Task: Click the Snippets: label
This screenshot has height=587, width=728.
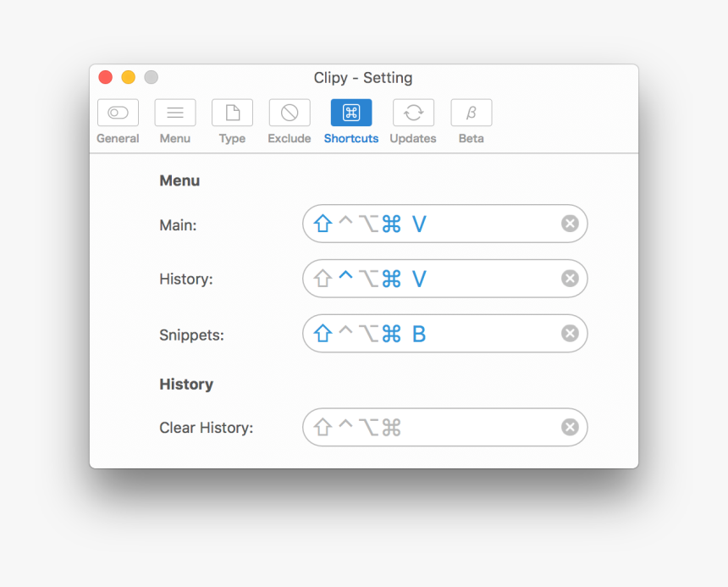Action: click(191, 335)
